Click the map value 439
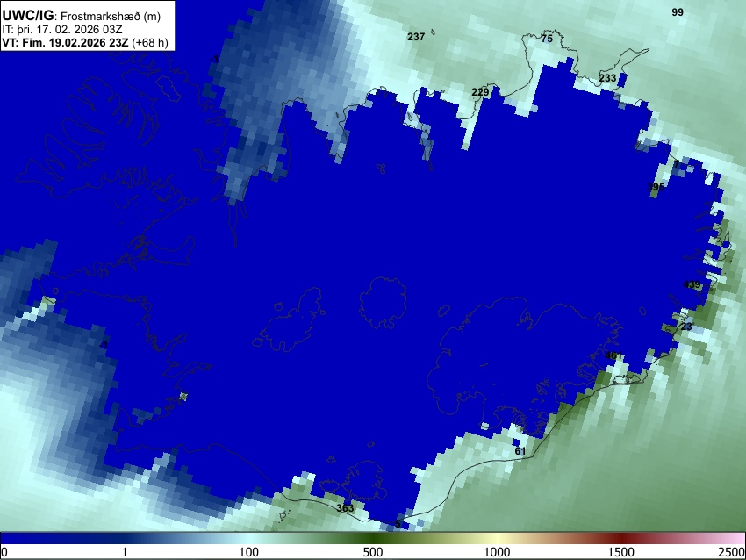The height and width of the screenshot is (560, 746). click(692, 284)
